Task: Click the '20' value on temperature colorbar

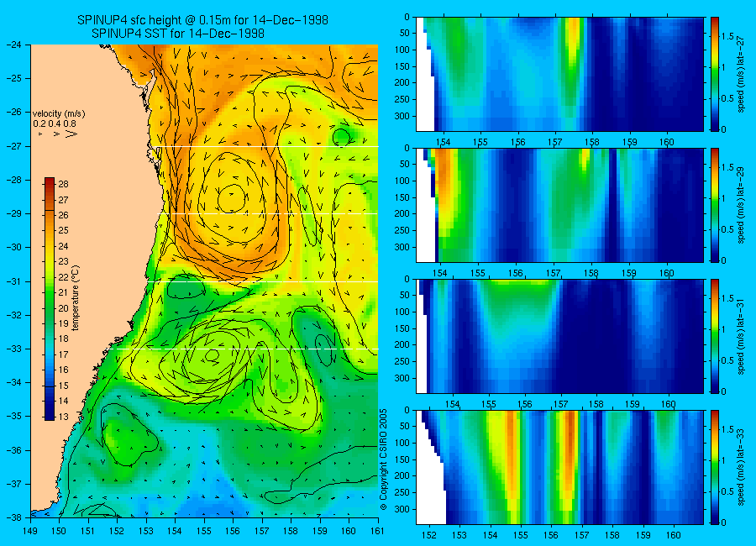Action: tap(63, 308)
